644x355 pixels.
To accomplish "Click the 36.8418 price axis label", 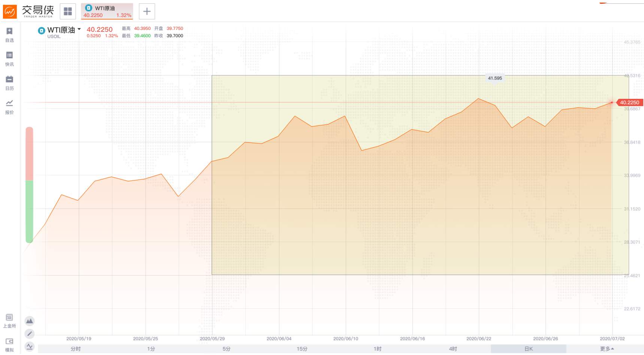I will pos(632,142).
